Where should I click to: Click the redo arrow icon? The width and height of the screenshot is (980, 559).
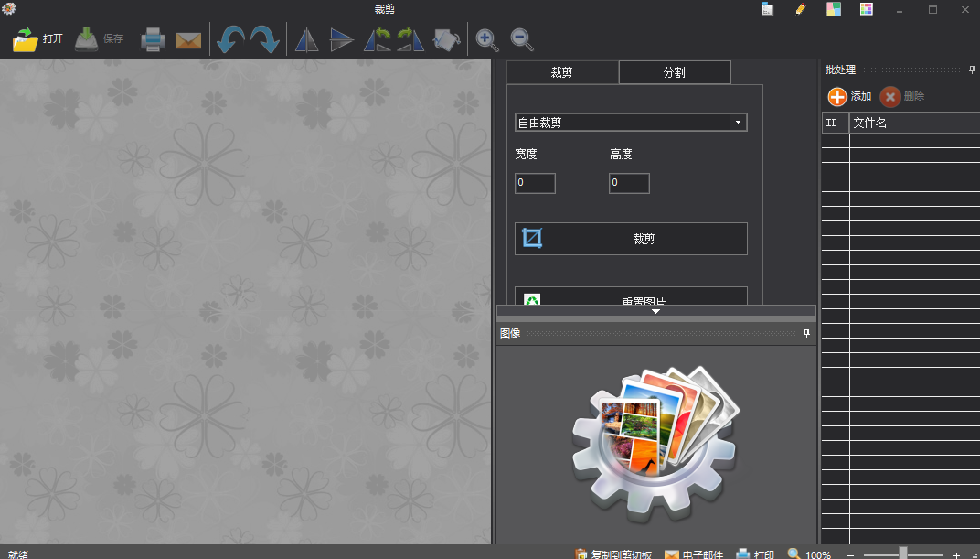pos(265,39)
